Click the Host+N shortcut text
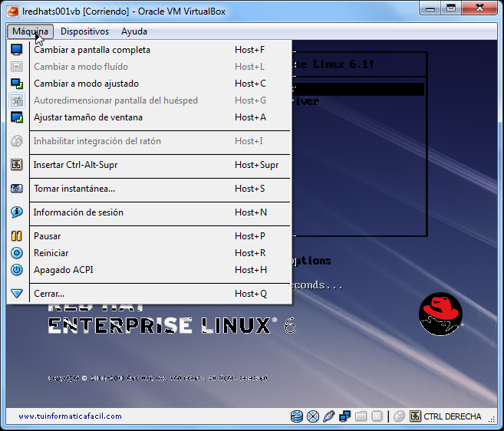This screenshot has height=431, width=504. tap(251, 212)
